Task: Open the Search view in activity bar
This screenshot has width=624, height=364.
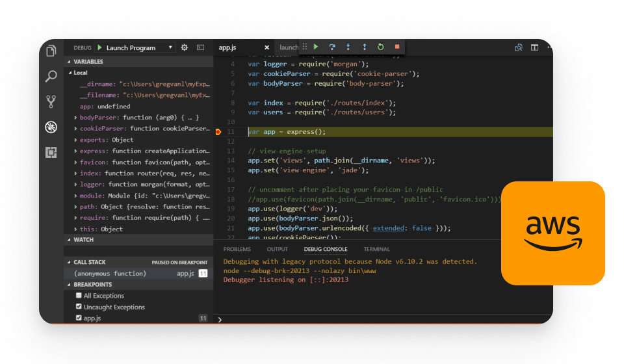Action: tap(51, 76)
